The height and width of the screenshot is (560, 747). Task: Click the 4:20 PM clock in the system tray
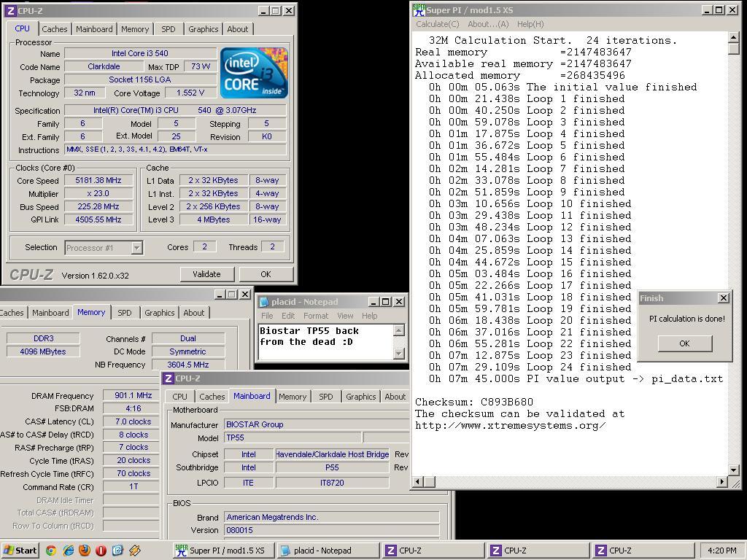click(721, 551)
